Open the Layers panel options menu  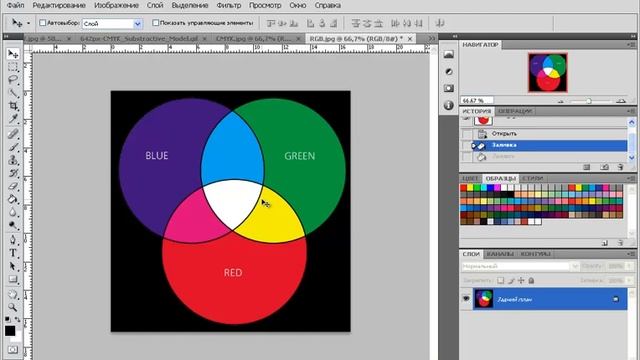tap(631, 254)
